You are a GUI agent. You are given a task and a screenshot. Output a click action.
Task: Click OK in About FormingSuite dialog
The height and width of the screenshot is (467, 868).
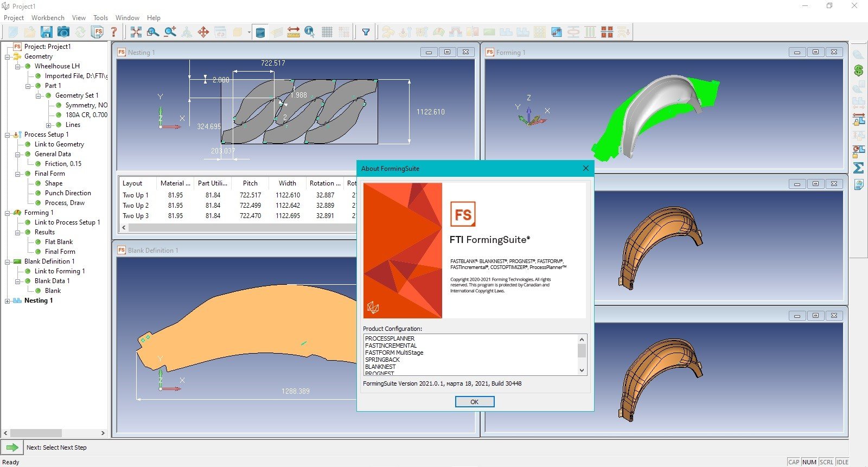pos(475,402)
